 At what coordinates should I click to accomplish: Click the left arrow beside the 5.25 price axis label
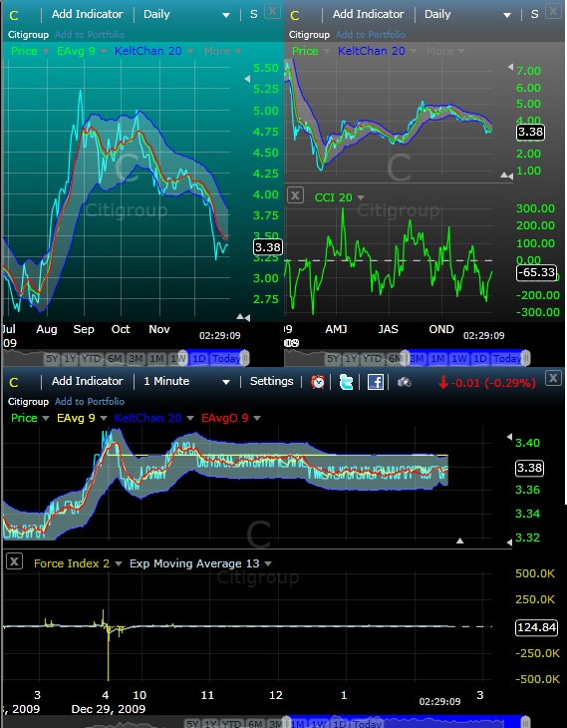(247, 79)
